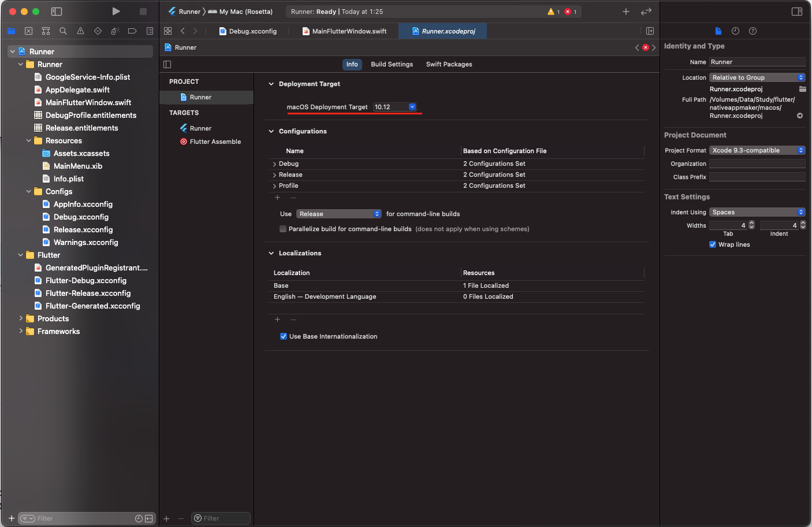Image resolution: width=812 pixels, height=527 pixels.
Task: Open the Test navigator diamond icon
Action: point(98,31)
